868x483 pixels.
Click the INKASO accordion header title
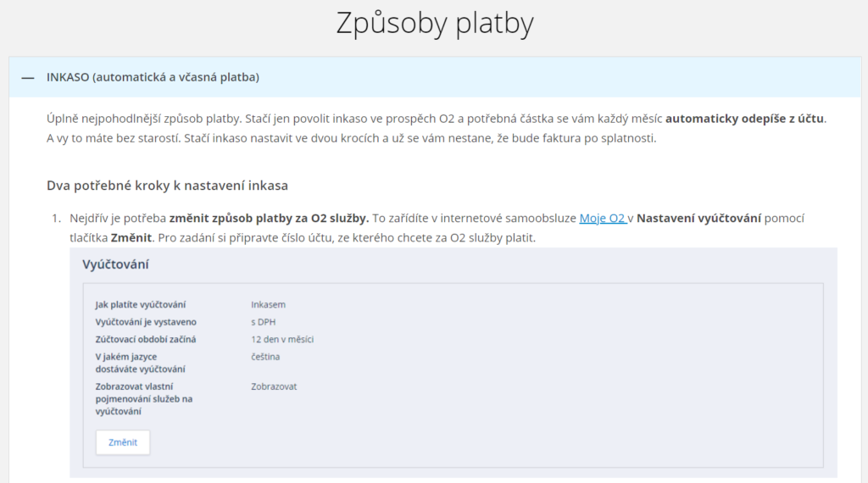click(x=153, y=77)
